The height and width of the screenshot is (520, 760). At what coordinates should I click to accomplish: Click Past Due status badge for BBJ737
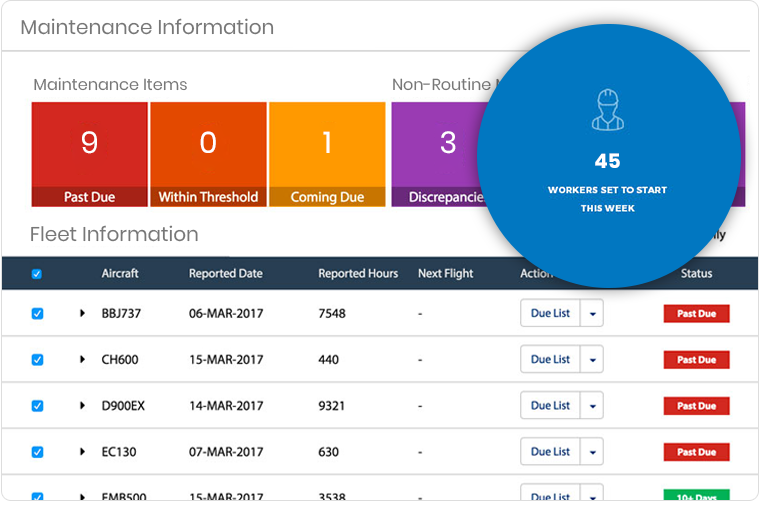697,314
